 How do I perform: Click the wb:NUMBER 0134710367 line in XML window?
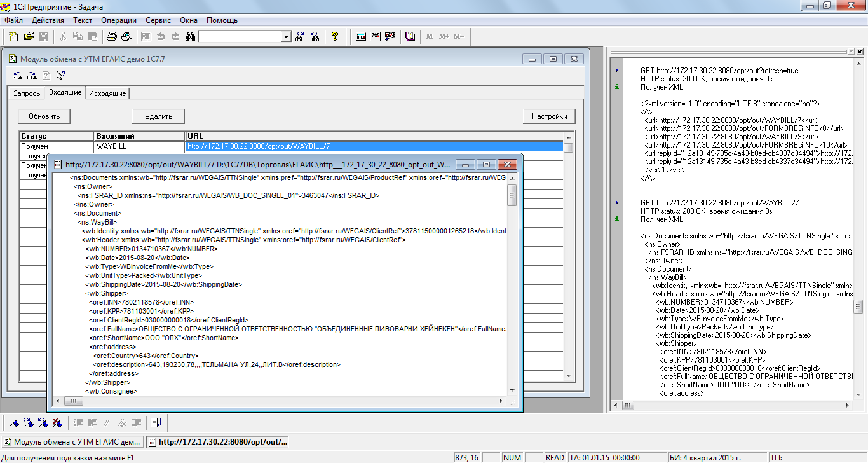pyautogui.click(x=151, y=249)
